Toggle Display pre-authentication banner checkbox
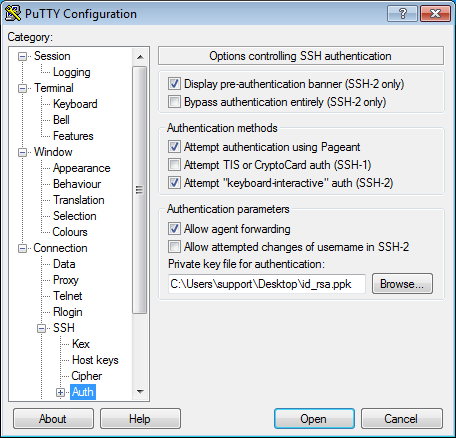456x438 pixels. [174, 83]
